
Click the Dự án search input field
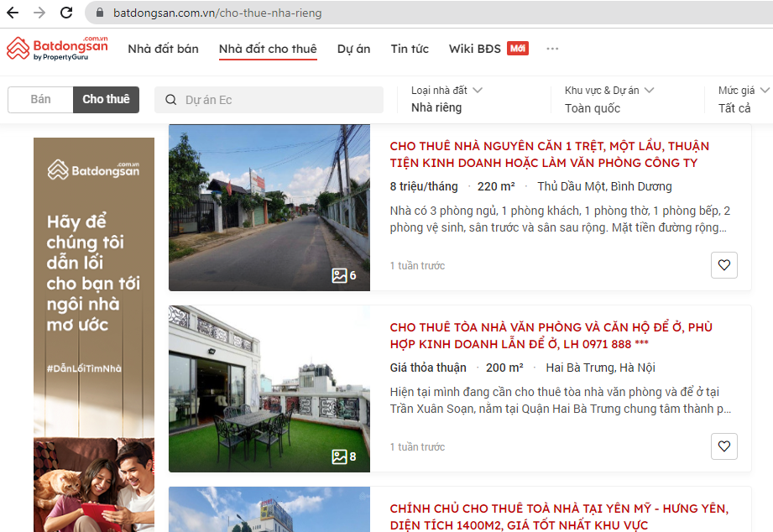[277, 100]
